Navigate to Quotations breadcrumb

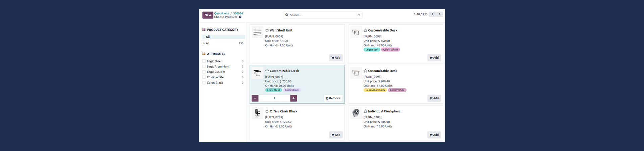221,13
